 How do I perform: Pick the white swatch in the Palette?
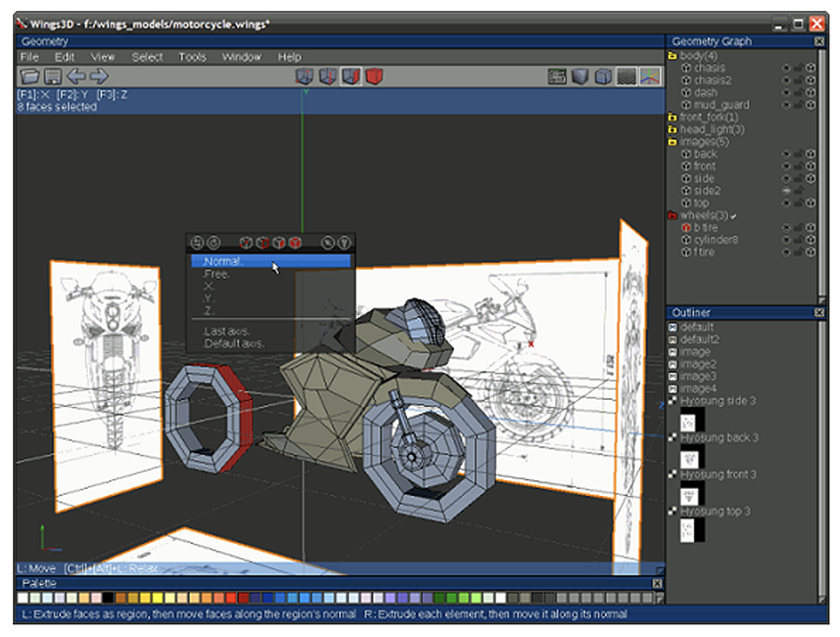tap(23, 598)
